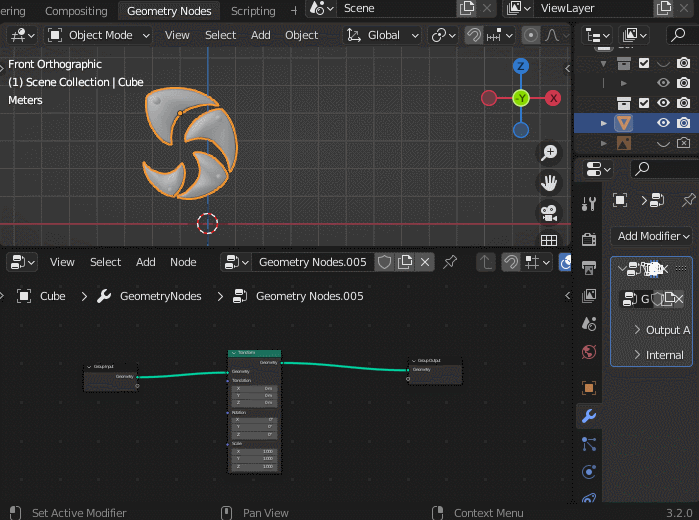This screenshot has width=699, height=520.
Task: Switch to the Compositing workspace tab
Action: pos(76,11)
